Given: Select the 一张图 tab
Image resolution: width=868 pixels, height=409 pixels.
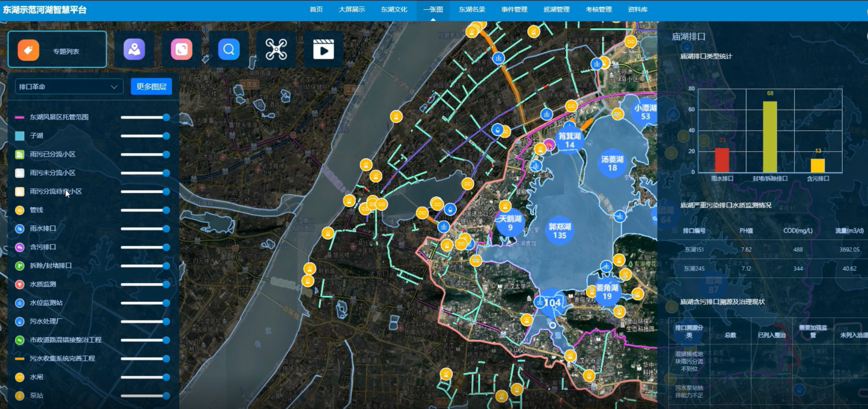Looking at the screenshot, I should click(x=433, y=9).
